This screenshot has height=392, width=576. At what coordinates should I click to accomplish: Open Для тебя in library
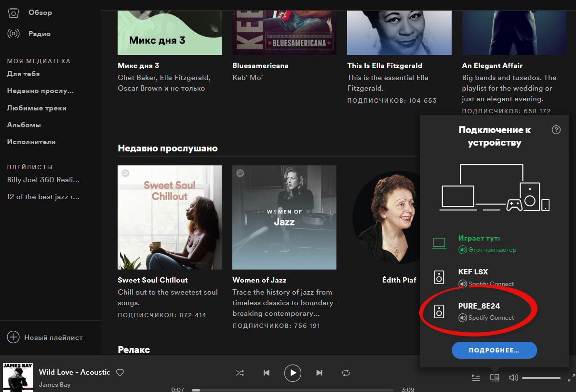click(x=24, y=74)
